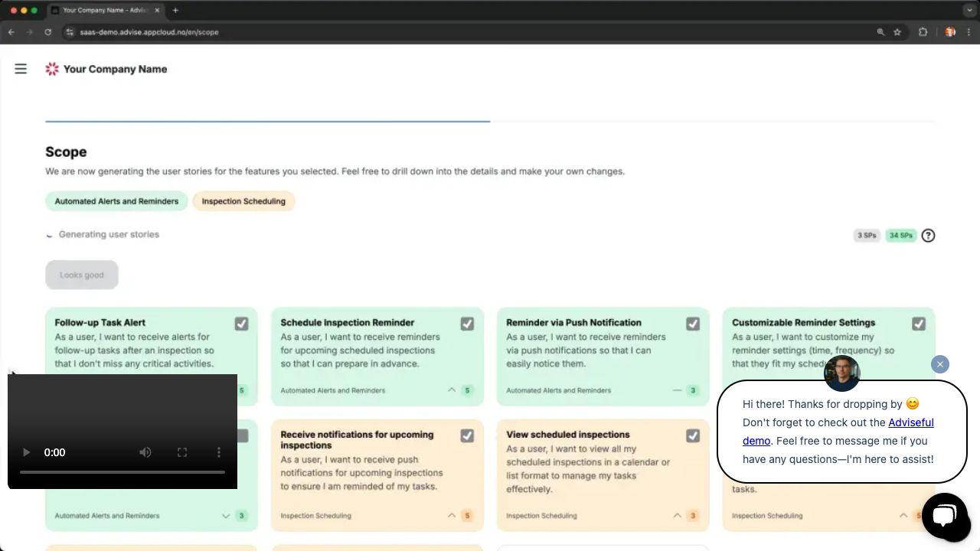
Task: Enter video fullscreen mode
Action: (182, 452)
